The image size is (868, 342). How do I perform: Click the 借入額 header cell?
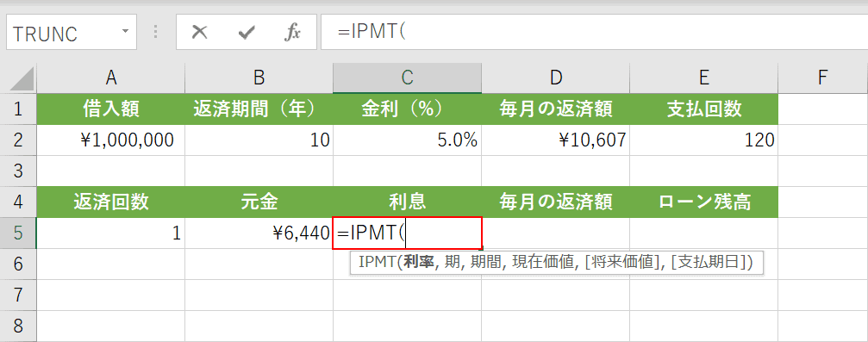(x=110, y=109)
